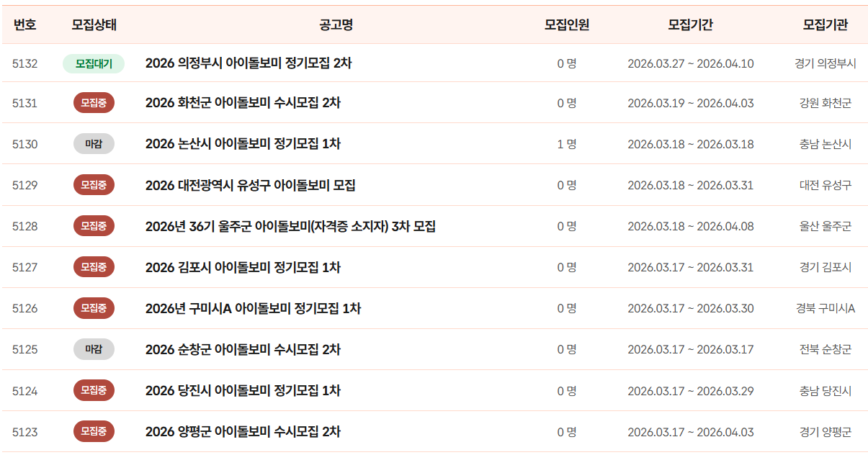Click the 마감 badge in row 5130
This screenshot has width=868, height=455.
(x=94, y=144)
